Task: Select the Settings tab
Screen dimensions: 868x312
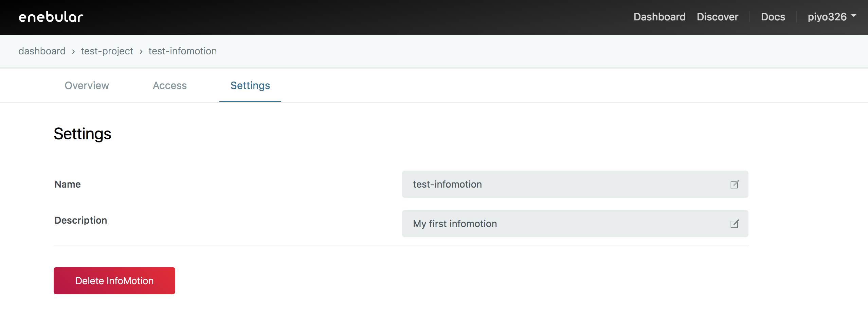Action: [250, 85]
